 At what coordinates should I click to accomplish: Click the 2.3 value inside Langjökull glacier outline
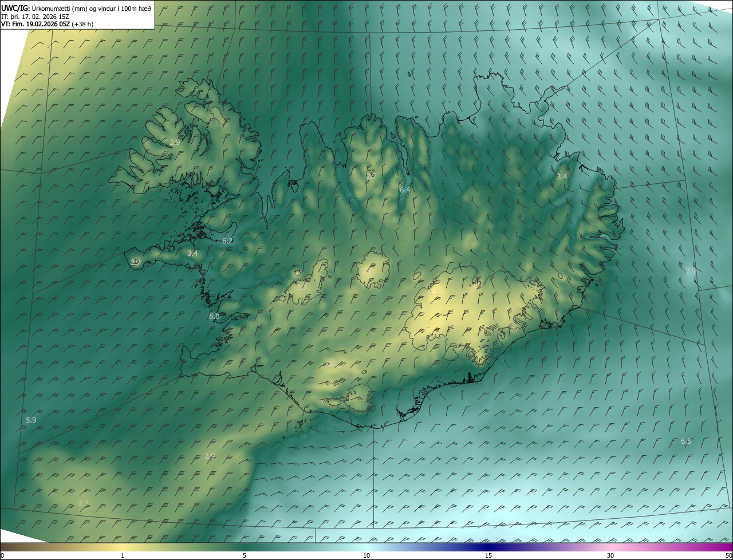click(x=302, y=287)
